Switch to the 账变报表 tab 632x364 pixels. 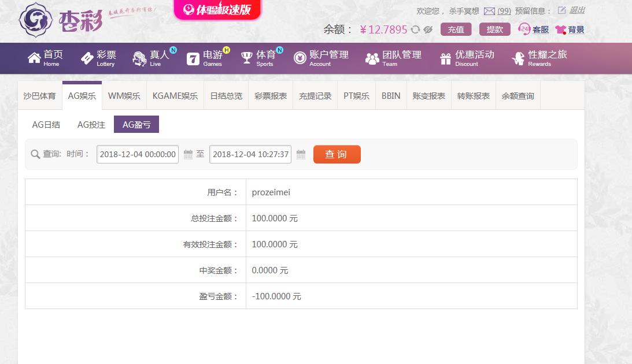click(429, 96)
